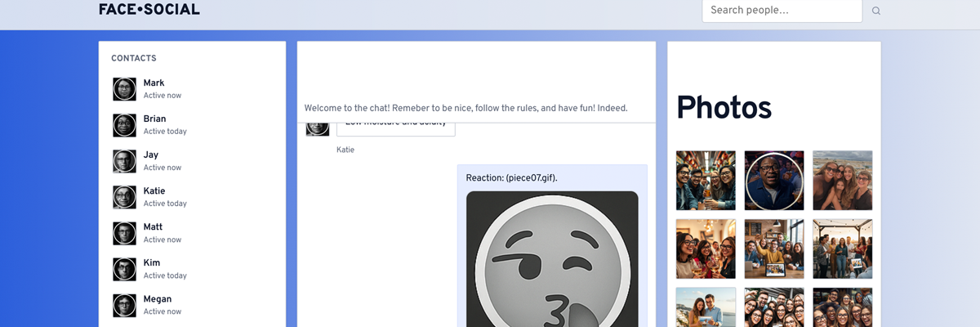Open Mark's avatar in contacts
Viewport: 980px width, 327px height.
point(124,89)
